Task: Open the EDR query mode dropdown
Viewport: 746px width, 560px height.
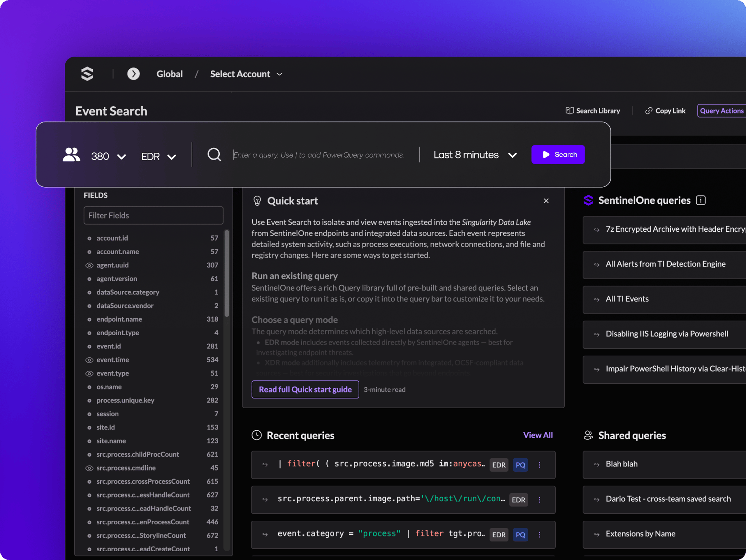Action: 159,156
